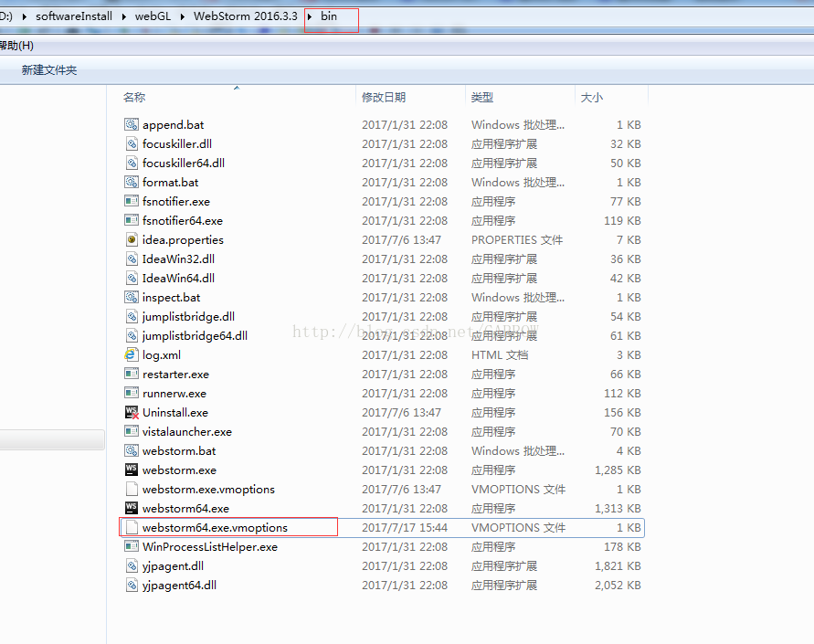Click the WinProcessListHelper.exe icon
This screenshot has height=644, width=814.
click(132, 547)
